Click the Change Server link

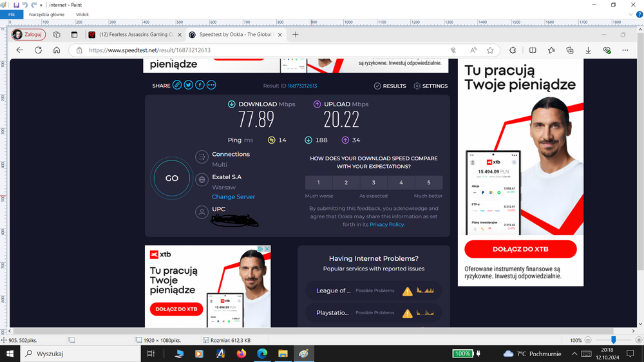pos(233,197)
